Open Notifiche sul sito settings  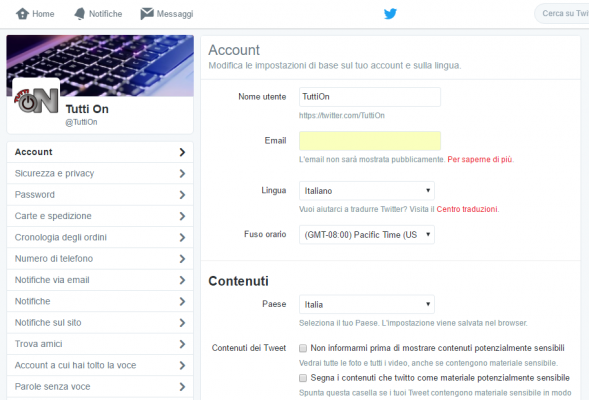pyautogui.click(x=100, y=323)
